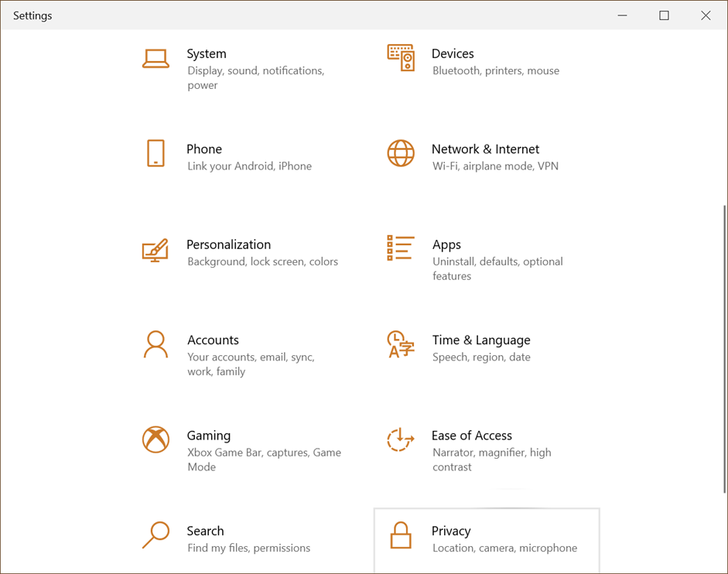Click 'Link your Android, iPhone' description

pos(249,166)
